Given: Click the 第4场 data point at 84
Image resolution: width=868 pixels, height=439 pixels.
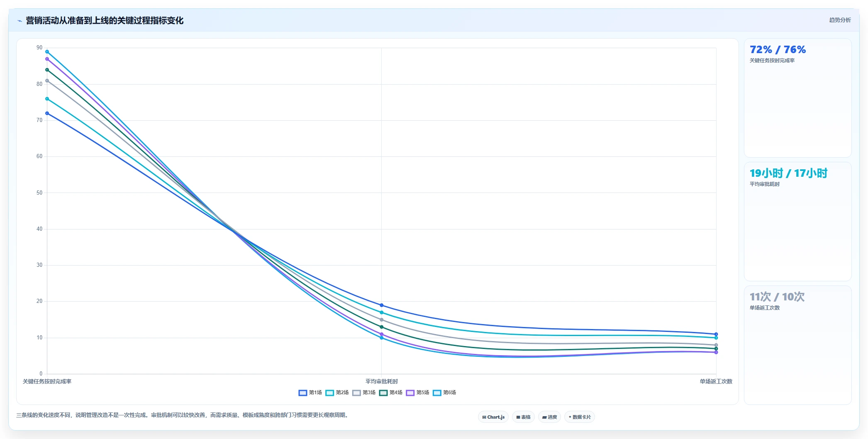Looking at the screenshot, I should [x=47, y=70].
